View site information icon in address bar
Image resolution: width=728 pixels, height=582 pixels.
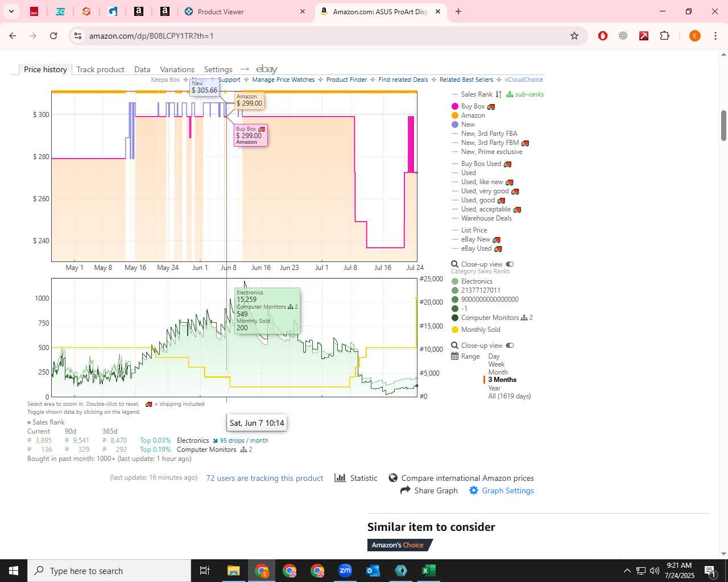point(78,36)
